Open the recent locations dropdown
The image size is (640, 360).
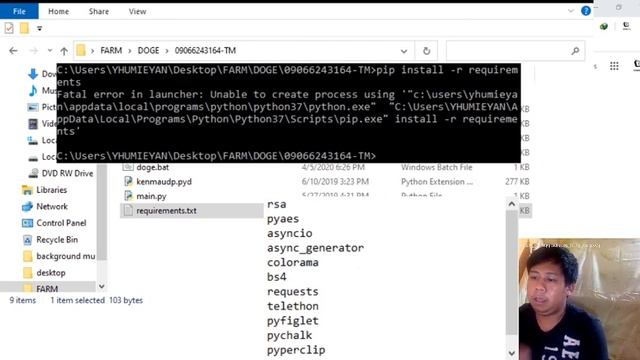pos(50,51)
